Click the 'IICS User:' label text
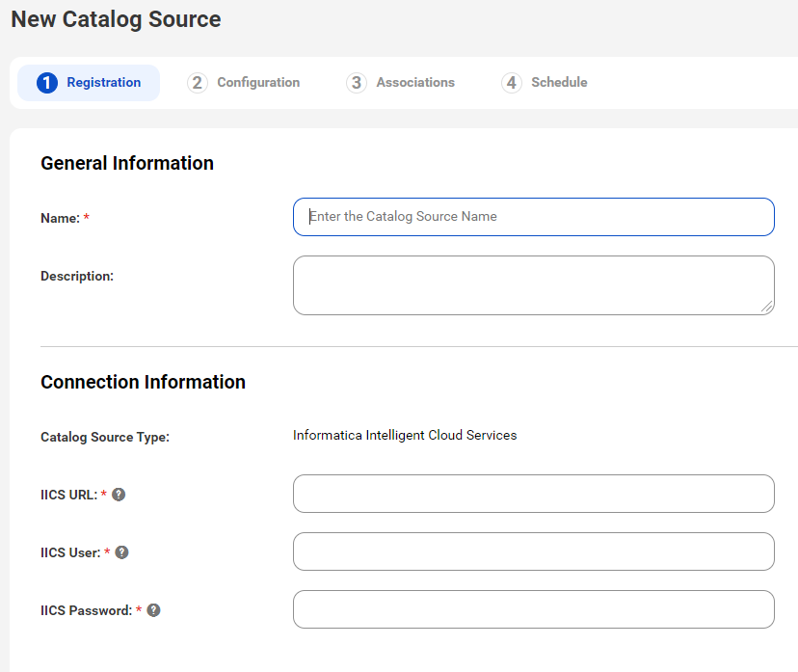The image size is (798, 672). (70, 552)
